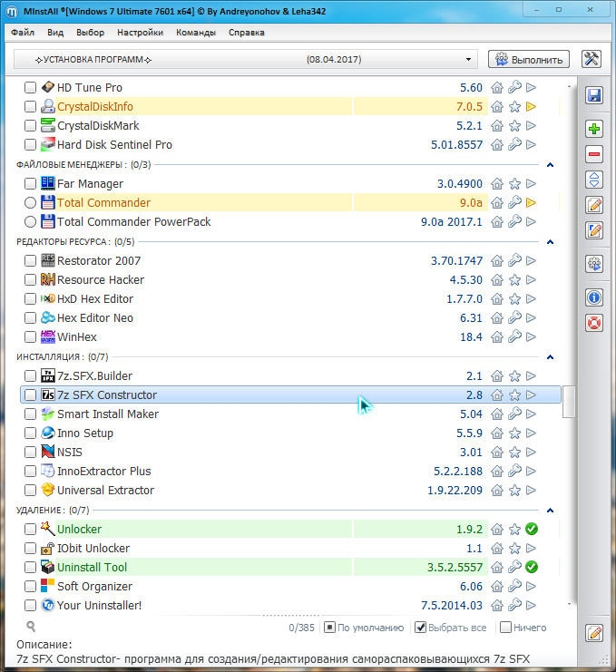Screen dimensions: 616x672
Task: Select the Total Commander PowerPack radio button
Action: [x=30, y=222]
